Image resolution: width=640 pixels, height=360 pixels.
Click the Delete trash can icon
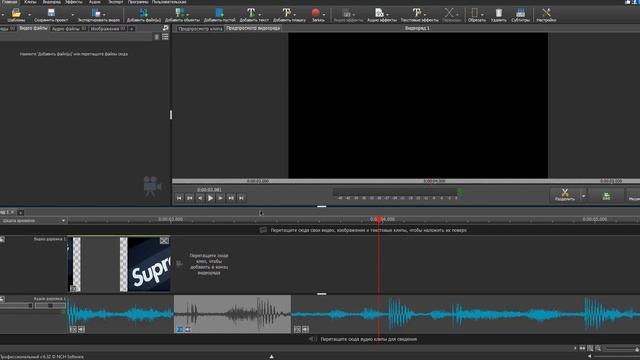[498, 13]
